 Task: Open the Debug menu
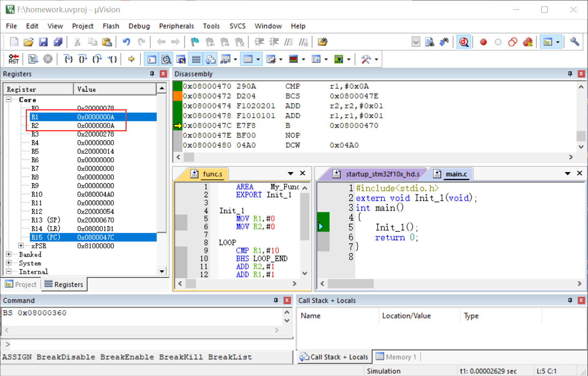coord(139,26)
